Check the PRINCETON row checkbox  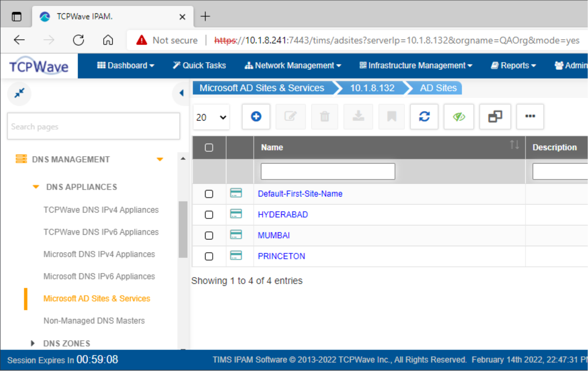(x=209, y=256)
